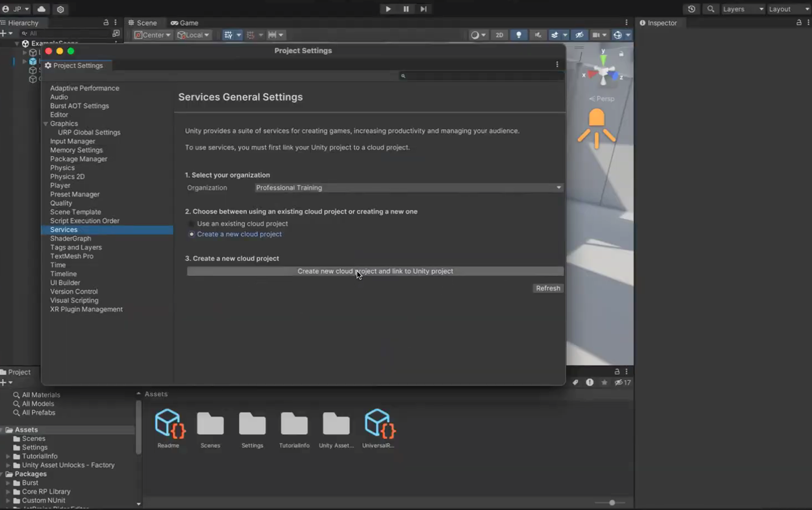
Task: Select Adaptive Performance settings category
Action: (x=85, y=88)
